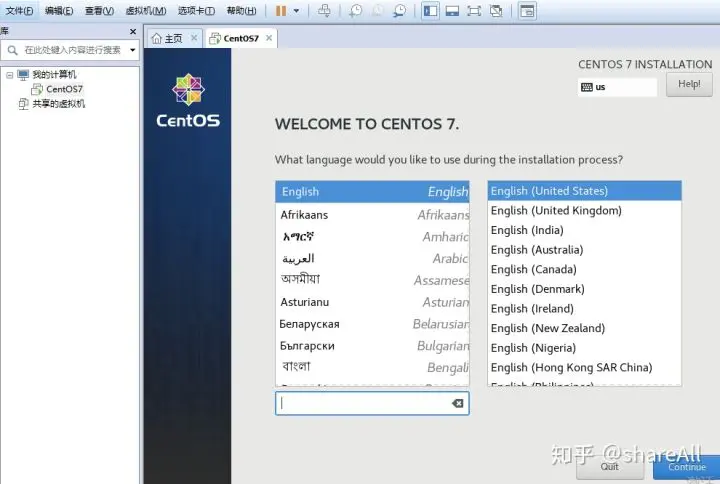Screen dimensions: 720x484
Task: Select Afrikaans in the language list
Action: 372,214
